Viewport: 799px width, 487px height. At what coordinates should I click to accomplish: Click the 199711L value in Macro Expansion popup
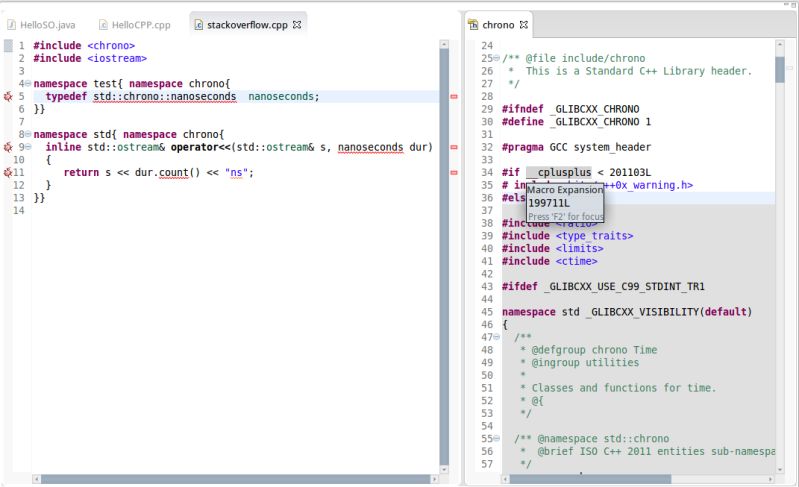[x=549, y=203]
